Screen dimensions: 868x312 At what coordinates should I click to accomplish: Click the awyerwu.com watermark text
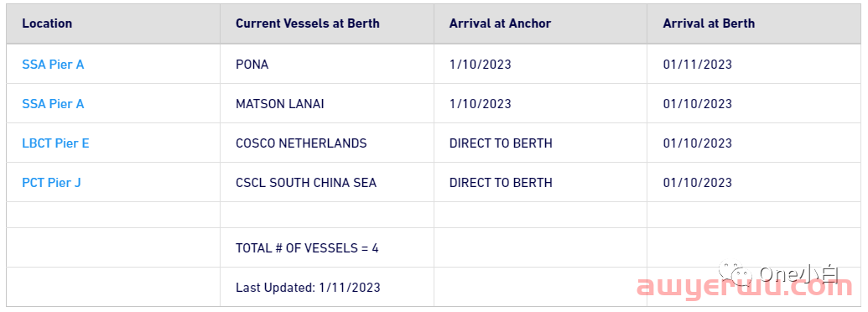coord(745,288)
